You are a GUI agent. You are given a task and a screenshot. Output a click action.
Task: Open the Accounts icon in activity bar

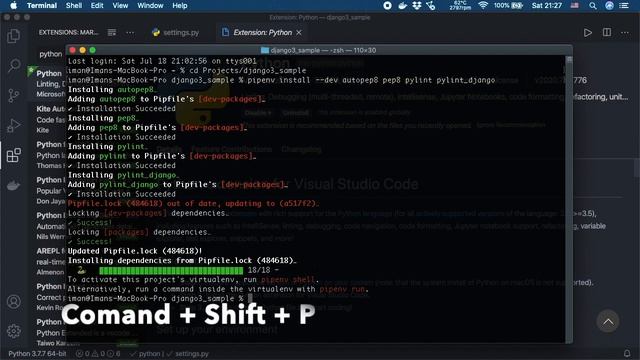pos(13,302)
